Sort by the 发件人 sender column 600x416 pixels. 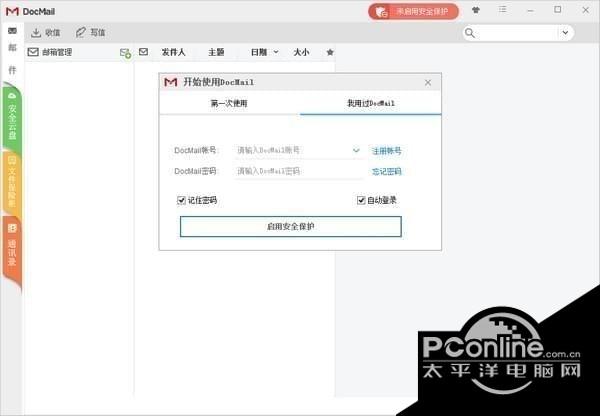coord(173,52)
